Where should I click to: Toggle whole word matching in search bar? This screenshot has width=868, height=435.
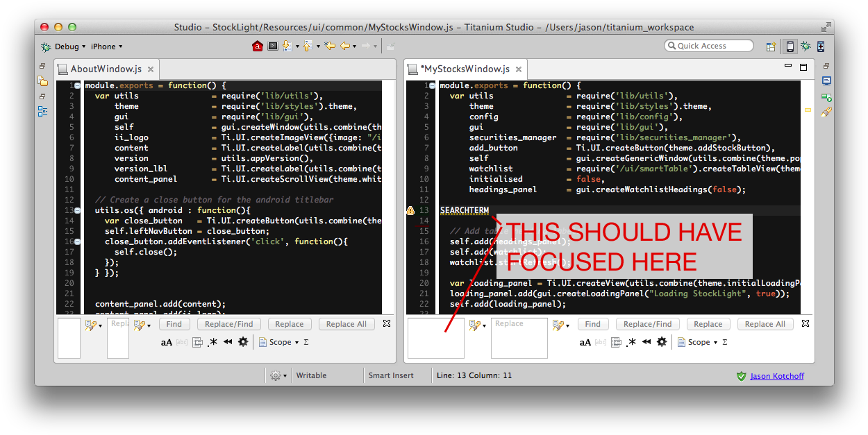600,342
